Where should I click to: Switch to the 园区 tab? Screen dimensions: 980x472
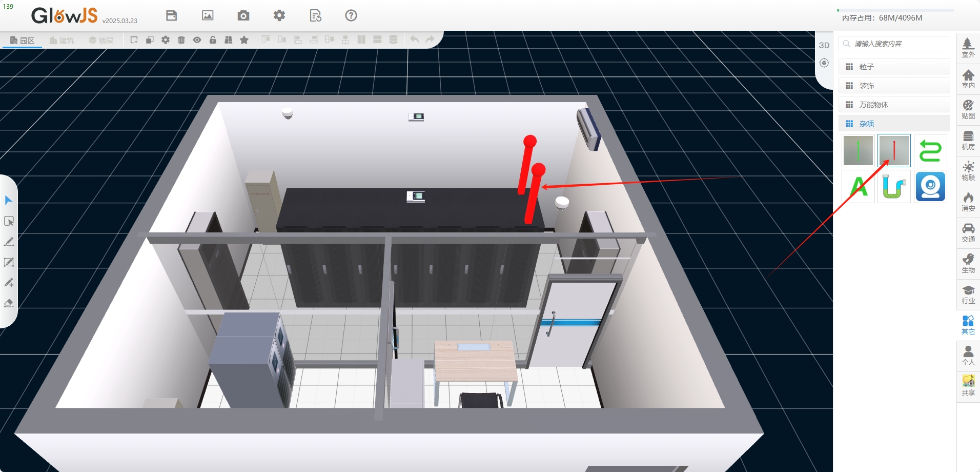click(x=23, y=40)
